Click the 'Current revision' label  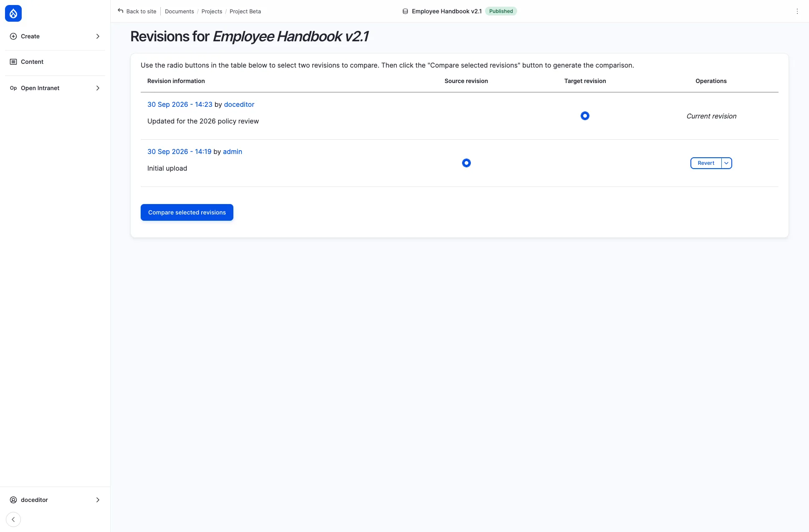pos(711,116)
